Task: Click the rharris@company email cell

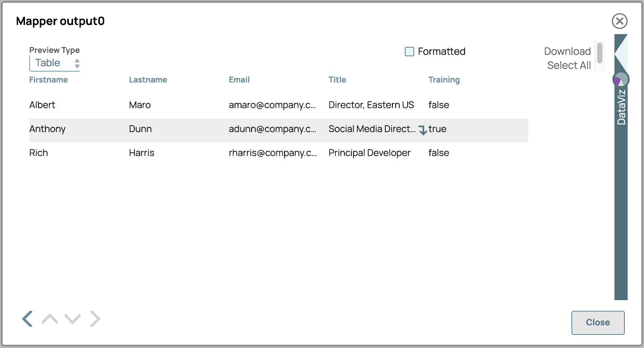Action: pos(272,153)
